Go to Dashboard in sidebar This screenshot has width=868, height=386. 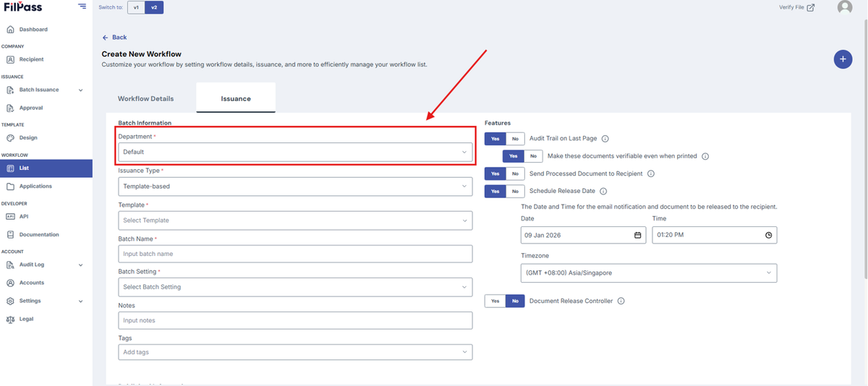(33, 30)
